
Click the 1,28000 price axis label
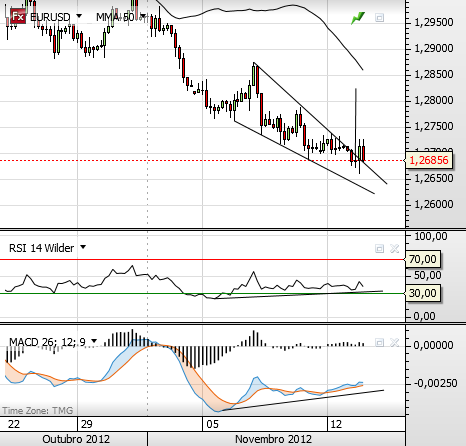coord(434,100)
